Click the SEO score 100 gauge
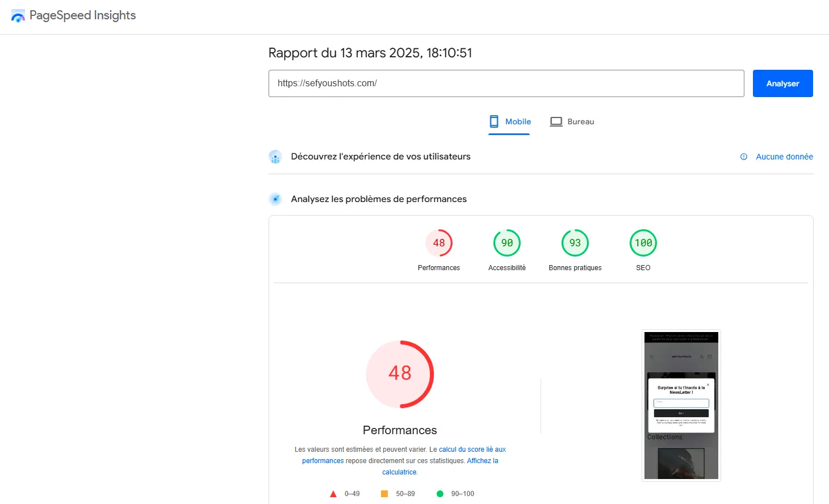This screenshot has height=504, width=829. point(643,243)
